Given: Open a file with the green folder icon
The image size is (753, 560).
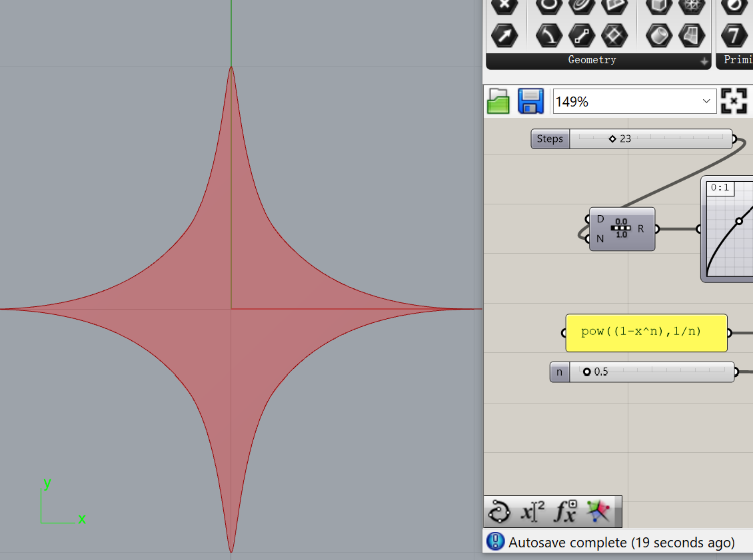Looking at the screenshot, I should point(498,101).
